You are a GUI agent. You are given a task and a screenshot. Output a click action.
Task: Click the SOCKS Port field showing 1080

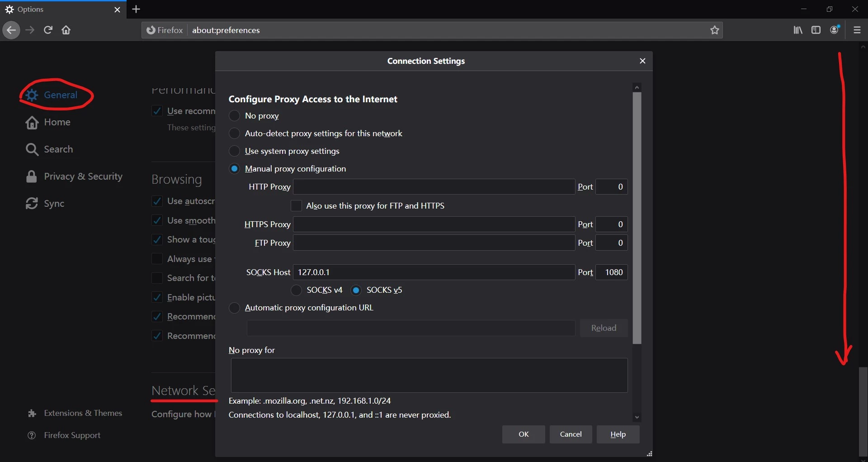(x=611, y=272)
